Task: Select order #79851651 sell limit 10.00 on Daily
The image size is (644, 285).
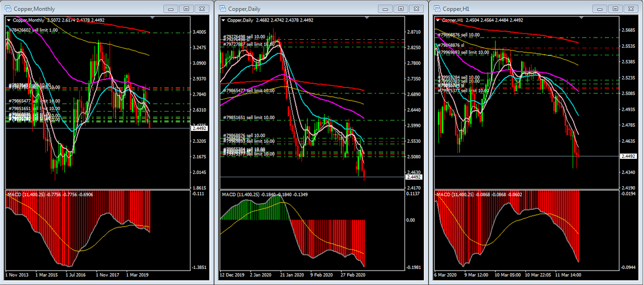Action: 248,118
